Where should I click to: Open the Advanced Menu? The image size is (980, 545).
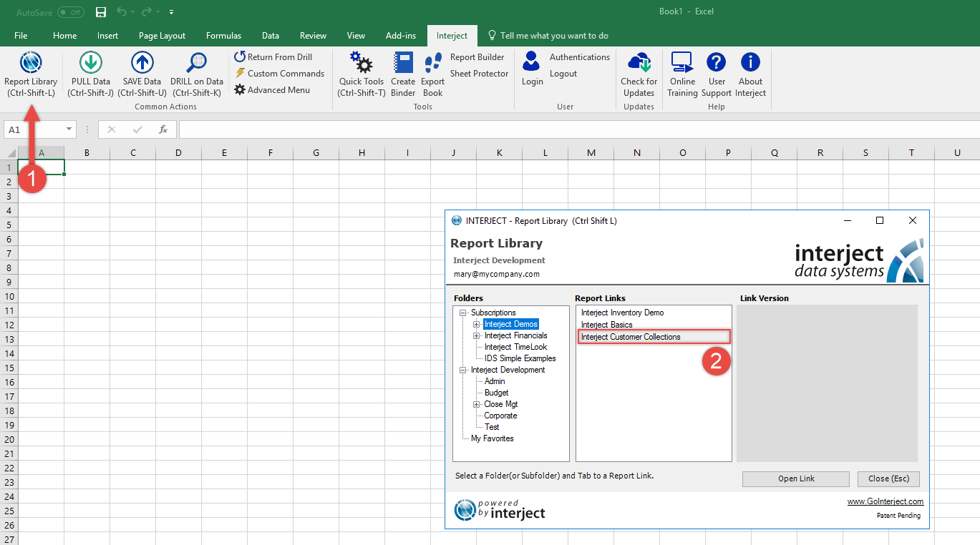tap(272, 90)
